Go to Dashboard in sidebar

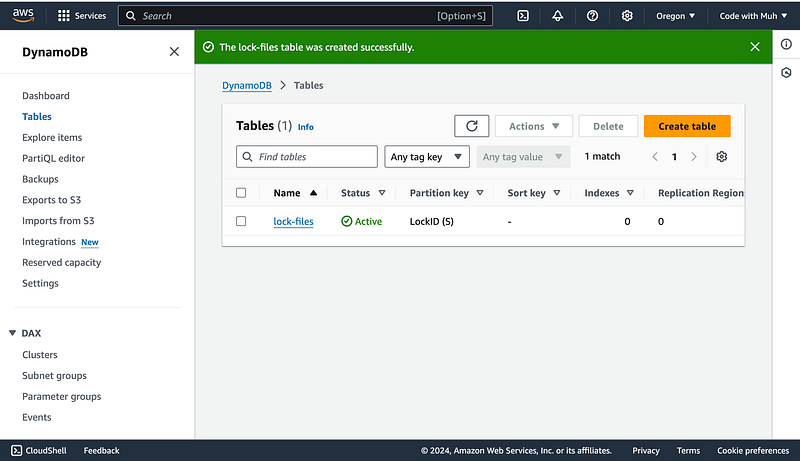[46, 96]
